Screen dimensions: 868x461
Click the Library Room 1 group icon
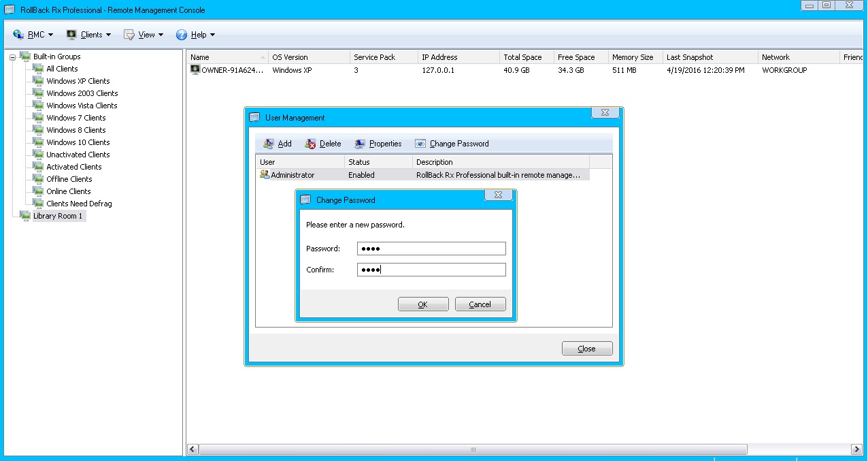(x=25, y=216)
